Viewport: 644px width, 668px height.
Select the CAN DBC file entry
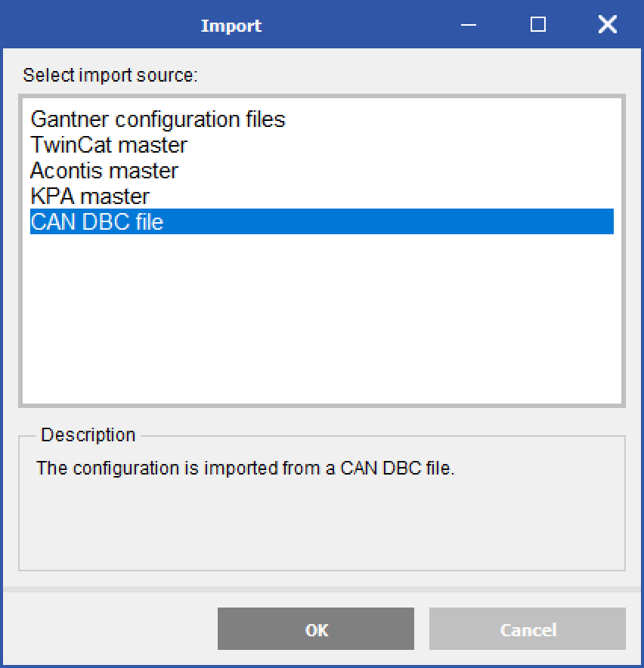pyautogui.click(x=97, y=222)
